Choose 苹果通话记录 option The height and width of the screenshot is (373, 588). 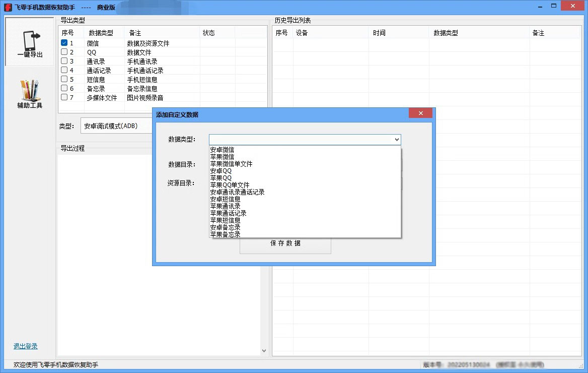click(305, 213)
